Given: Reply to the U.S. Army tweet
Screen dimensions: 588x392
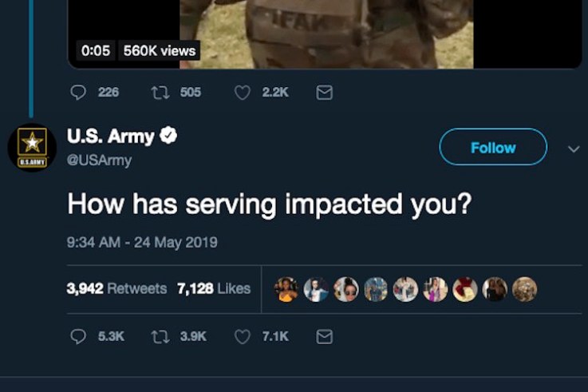Looking at the screenshot, I should pos(78,337).
